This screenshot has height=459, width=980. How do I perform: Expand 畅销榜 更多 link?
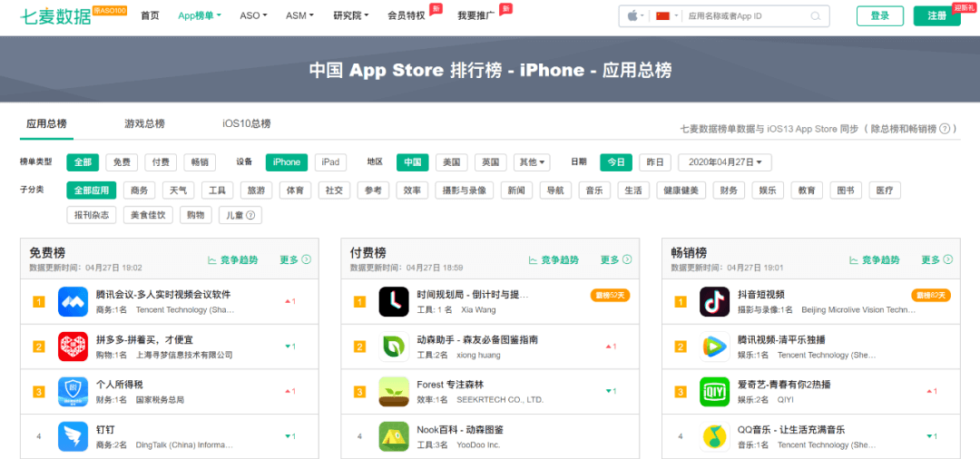click(x=936, y=259)
